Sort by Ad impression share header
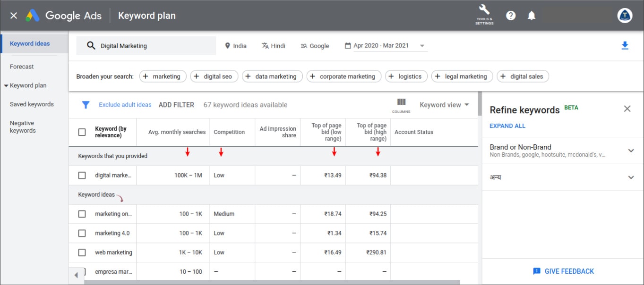The image size is (644, 285). 278,132
